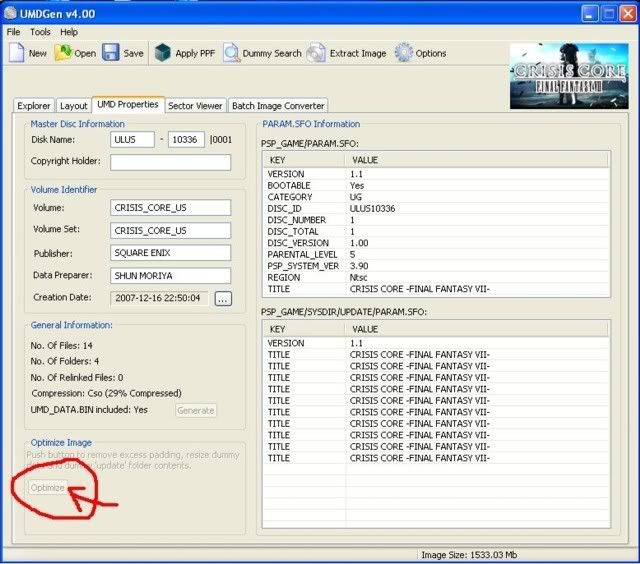The image size is (640, 564).
Task: Open the Batch Image Converter tab
Action: pyautogui.click(x=279, y=105)
